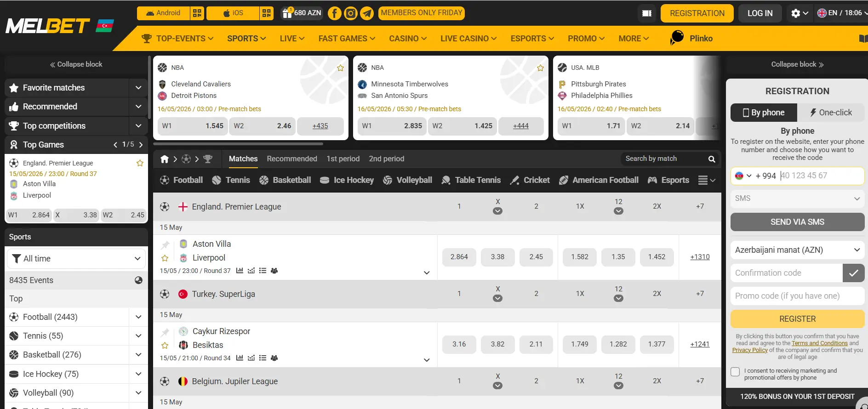868x409 pixels.
Task: Open the Terms and Conditions link
Action: tap(819, 343)
